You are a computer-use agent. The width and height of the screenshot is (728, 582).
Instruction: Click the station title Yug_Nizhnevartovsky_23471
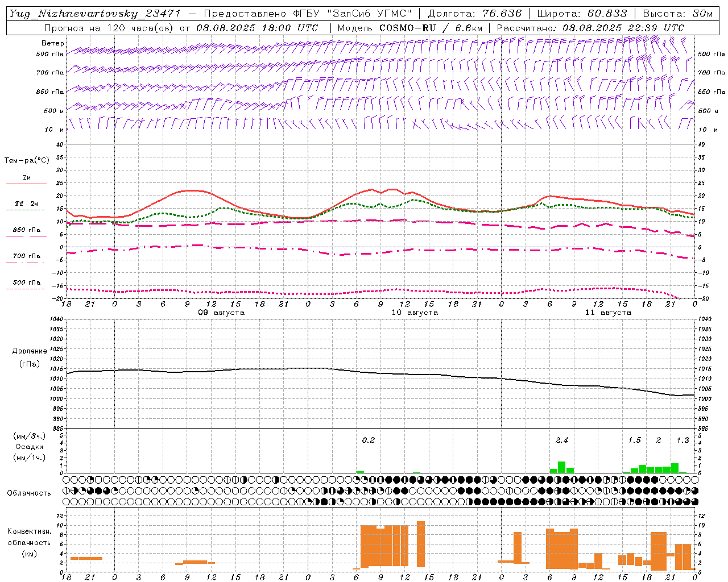pos(95,14)
